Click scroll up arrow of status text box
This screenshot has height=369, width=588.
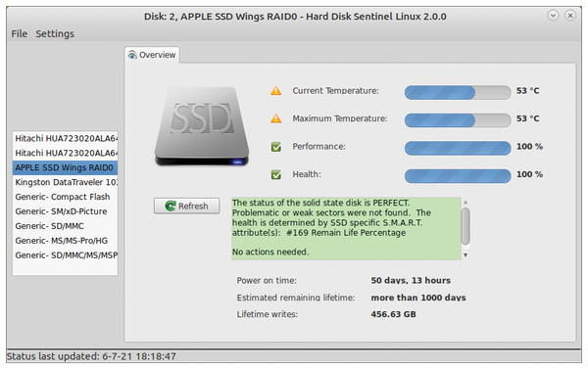[465, 203]
